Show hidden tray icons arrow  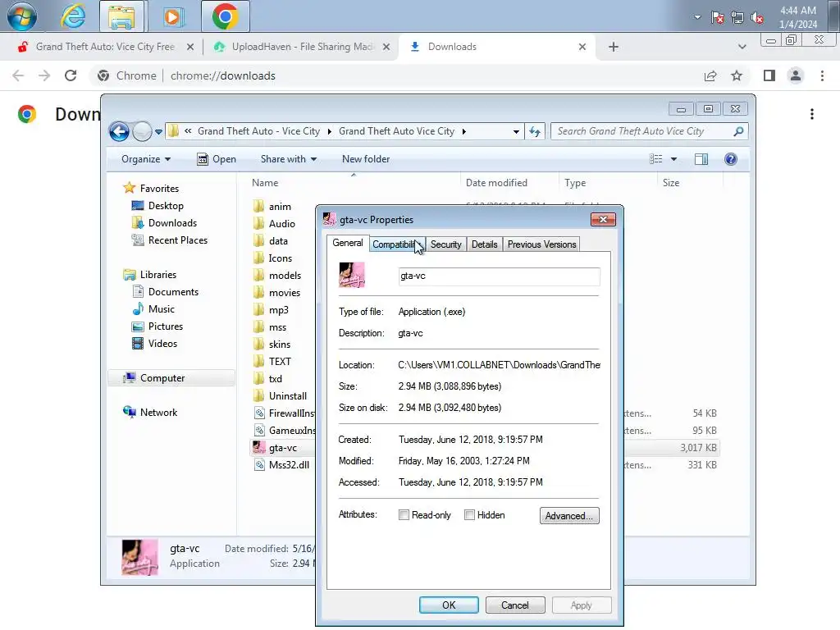pyautogui.click(x=697, y=17)
